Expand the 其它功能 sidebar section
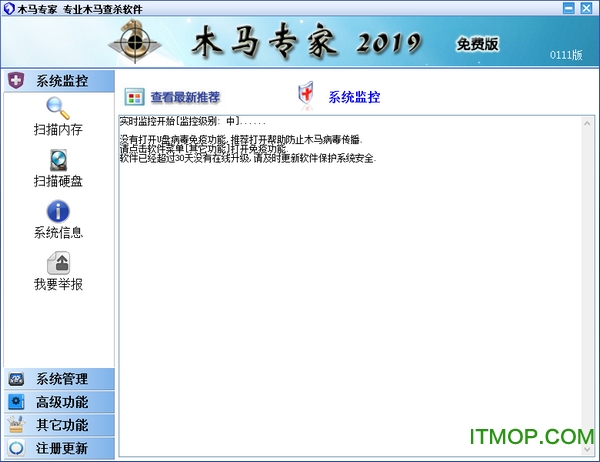600x462 pixels. pos(59,425)
